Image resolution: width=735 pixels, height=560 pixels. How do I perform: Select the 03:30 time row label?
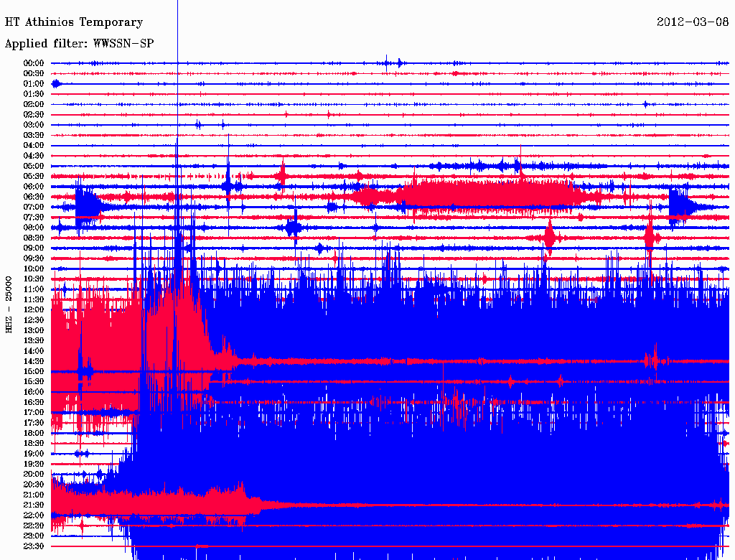click(34, 135)
